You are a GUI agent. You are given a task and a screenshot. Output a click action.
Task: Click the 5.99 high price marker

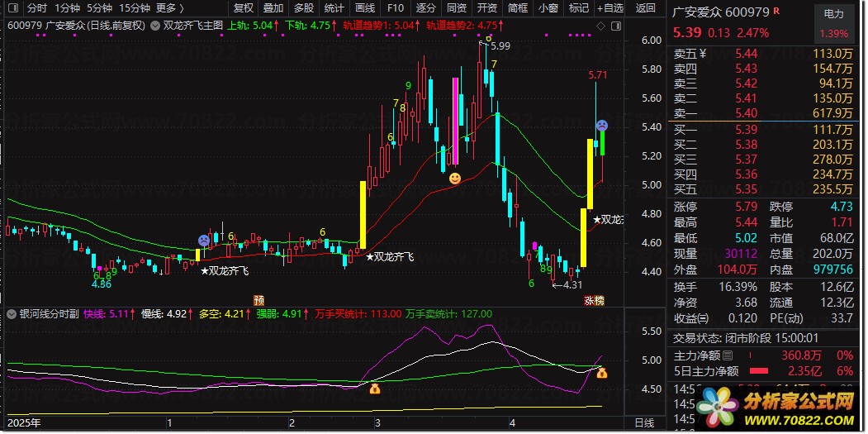pos(500,46)
